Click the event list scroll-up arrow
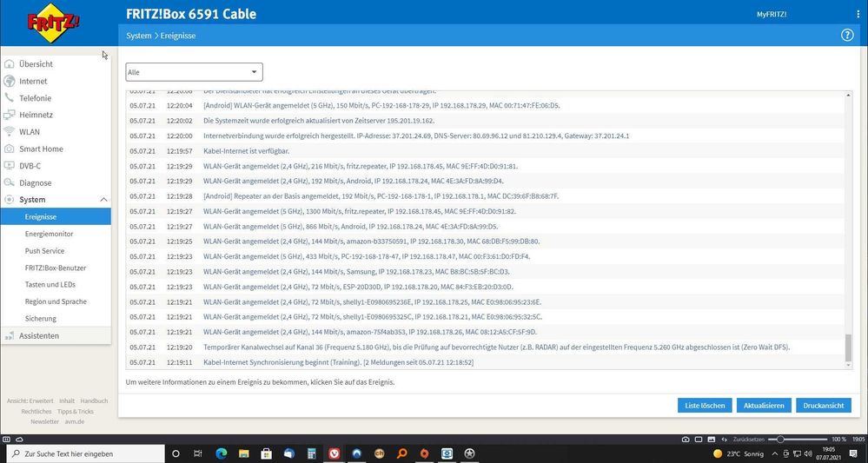 pyautogui.click(x=848, y=96)
